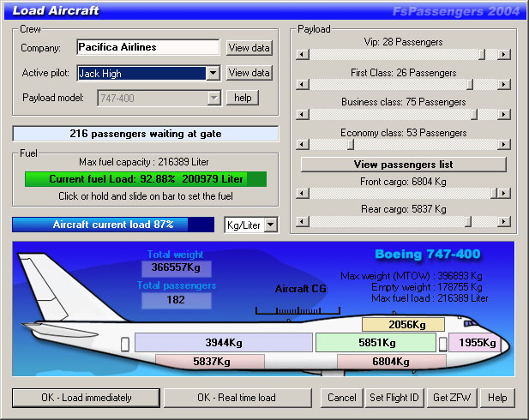Click OK - Real time load

tap(237, 398)
